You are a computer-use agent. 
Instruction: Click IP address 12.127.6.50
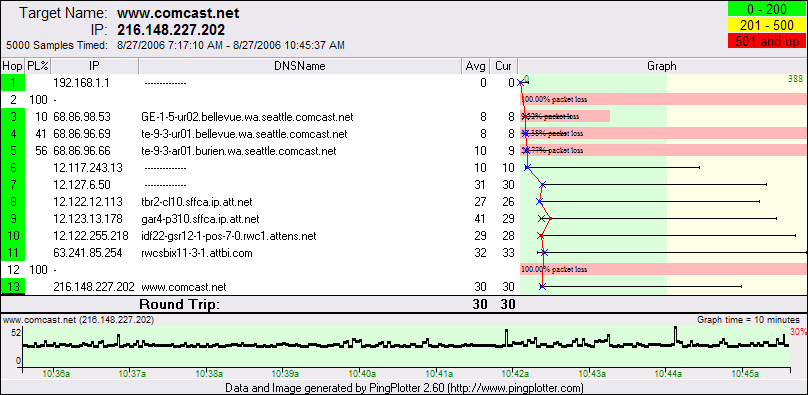coord(81,185)
